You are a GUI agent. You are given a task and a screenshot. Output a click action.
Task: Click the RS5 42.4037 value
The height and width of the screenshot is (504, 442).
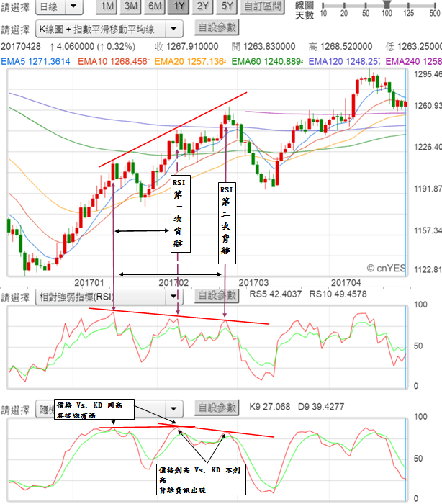coord(276,294)
